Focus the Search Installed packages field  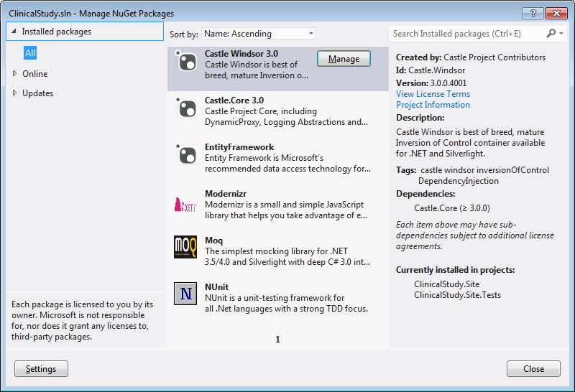coord(468,34)
